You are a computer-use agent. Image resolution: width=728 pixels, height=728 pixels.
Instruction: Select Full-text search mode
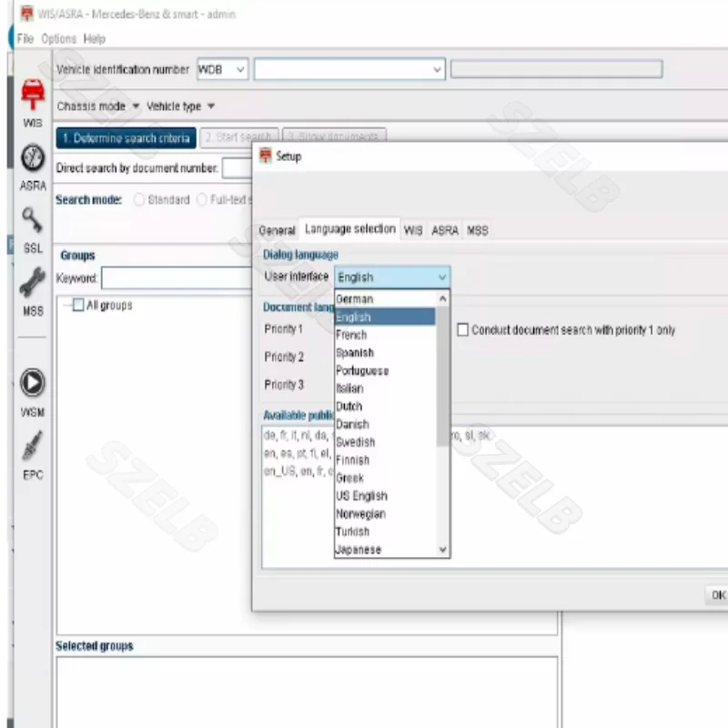[x=201, y=199]
